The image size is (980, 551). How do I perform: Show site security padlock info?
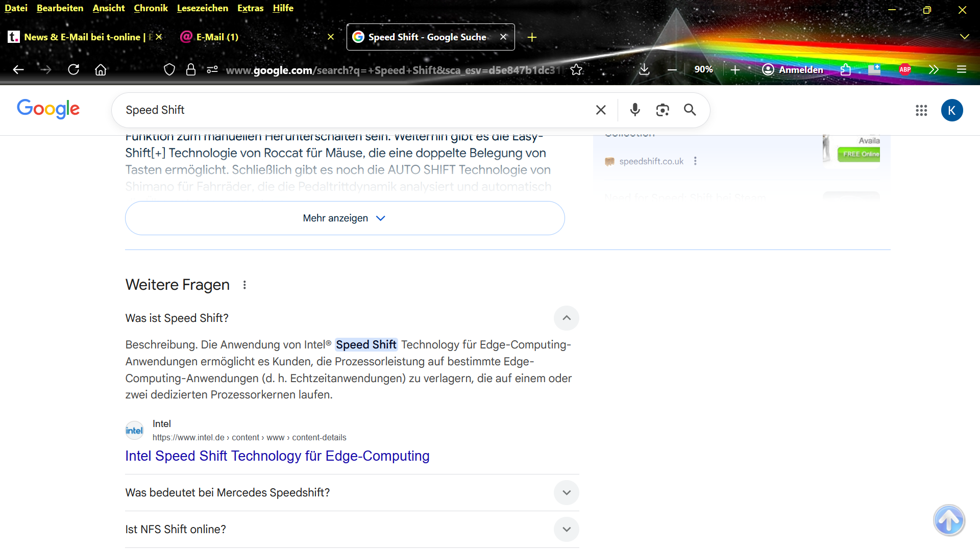coord(191,70)
